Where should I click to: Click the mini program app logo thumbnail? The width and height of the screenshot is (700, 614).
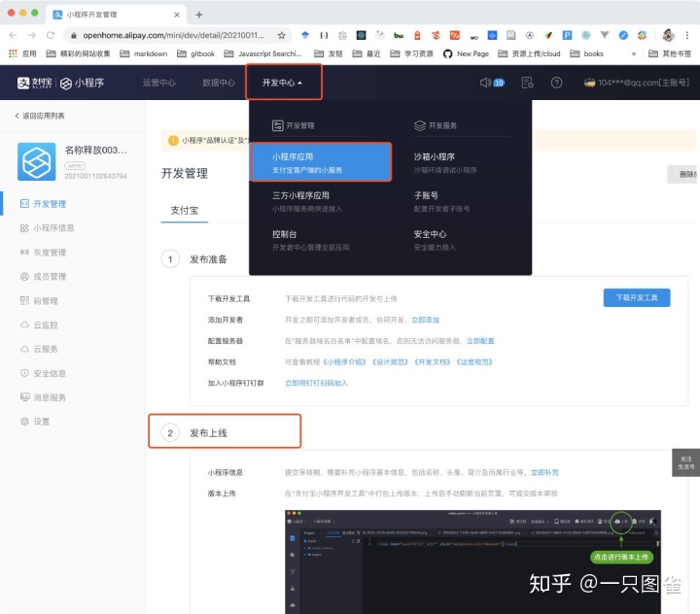click(x=37, y=161)
